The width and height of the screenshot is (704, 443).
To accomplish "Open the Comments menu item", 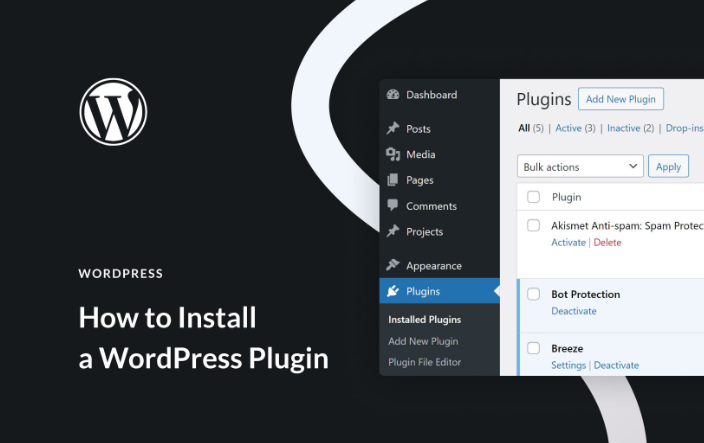I will pos(440,206).
